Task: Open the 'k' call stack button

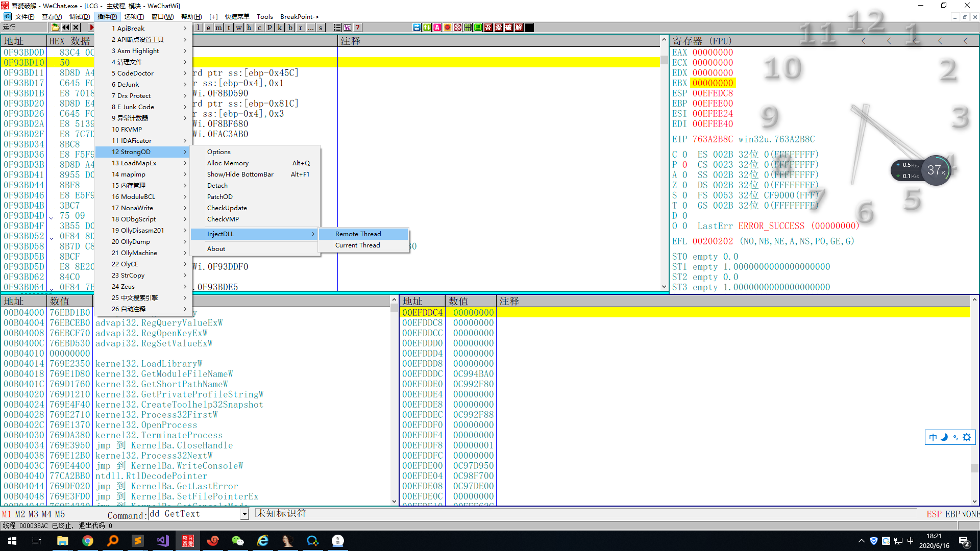Action: pos(280,28)
